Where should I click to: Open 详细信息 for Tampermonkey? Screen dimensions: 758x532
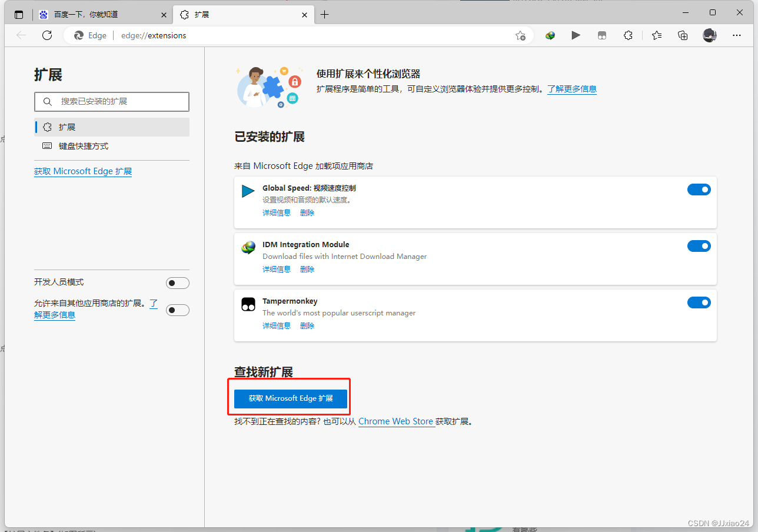tap(277, 325)
